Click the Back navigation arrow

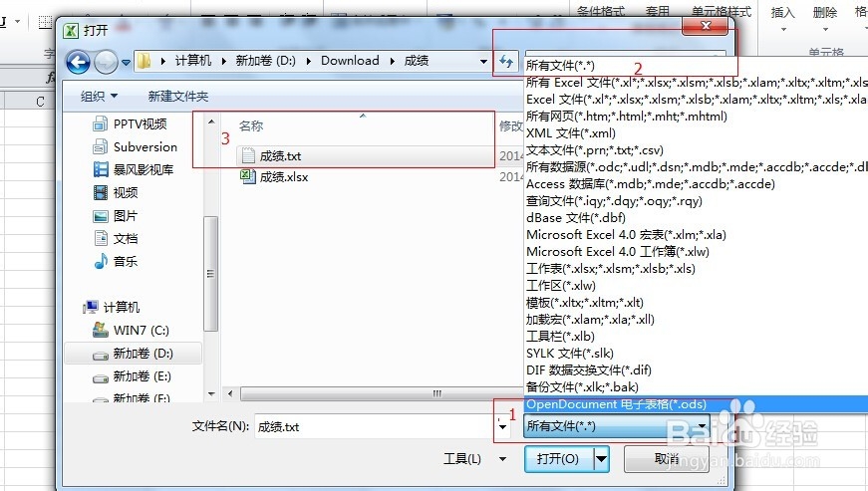click(78, 62)
